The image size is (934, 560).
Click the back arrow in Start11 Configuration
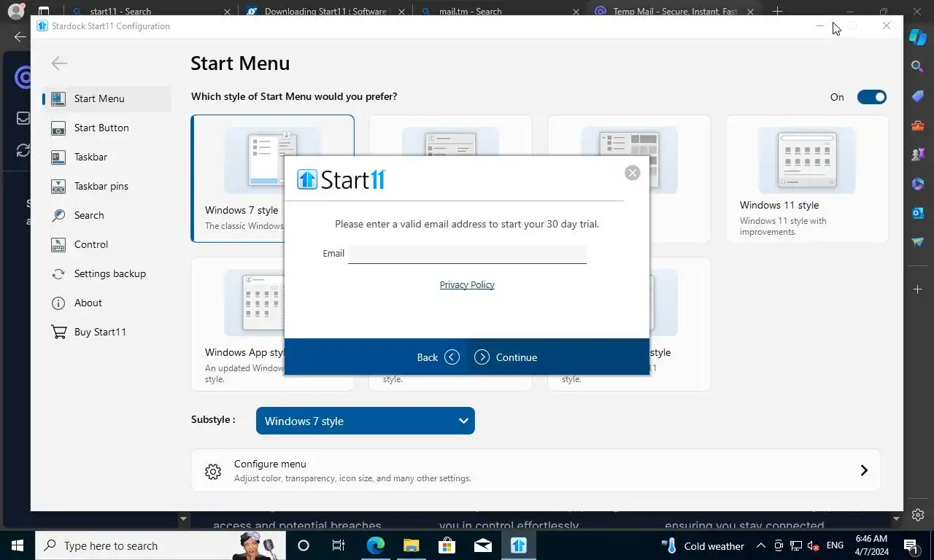(59, 63)
